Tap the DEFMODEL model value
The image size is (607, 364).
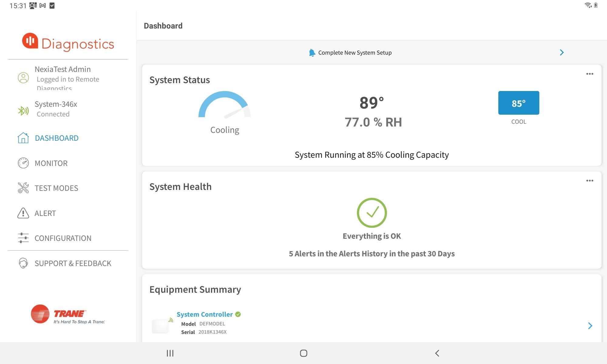[212, 324]
